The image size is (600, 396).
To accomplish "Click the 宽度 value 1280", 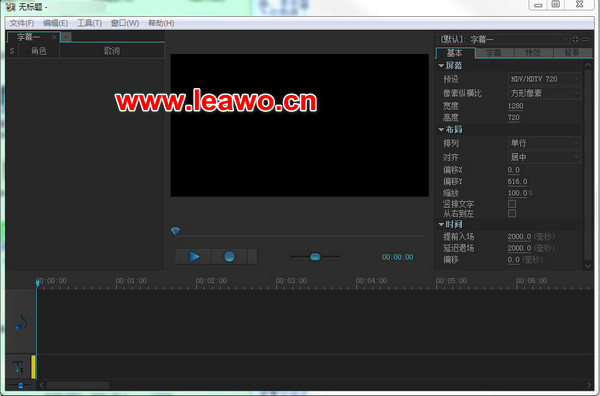I will (515, 106).
